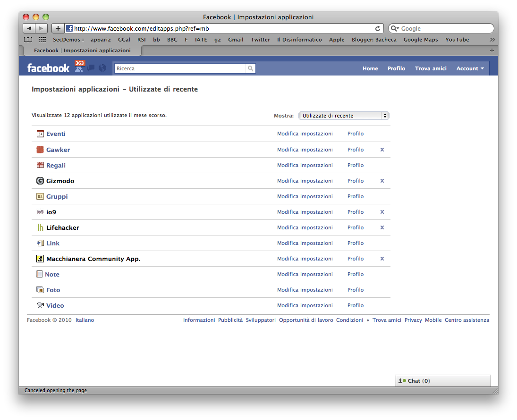This screenshot has height=420, width=517.
Task: Click the Gawker app icon
Action: coord(40,150)
